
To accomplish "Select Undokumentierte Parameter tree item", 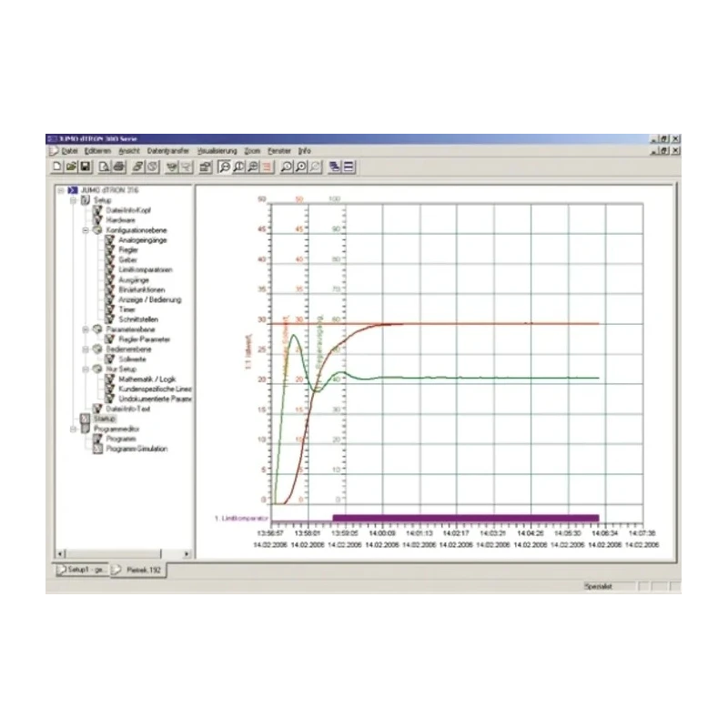I will coord(155,399).
